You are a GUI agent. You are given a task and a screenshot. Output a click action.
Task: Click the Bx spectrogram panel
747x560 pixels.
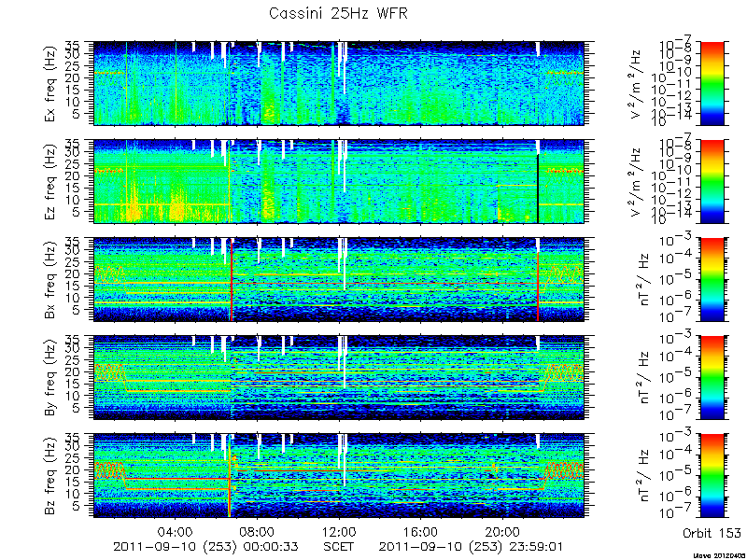point(338,279)
